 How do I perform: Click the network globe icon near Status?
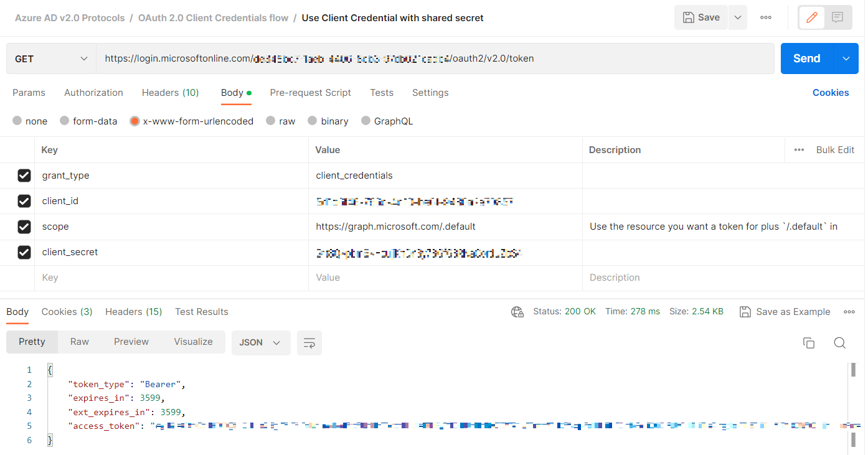pos(517,312)
